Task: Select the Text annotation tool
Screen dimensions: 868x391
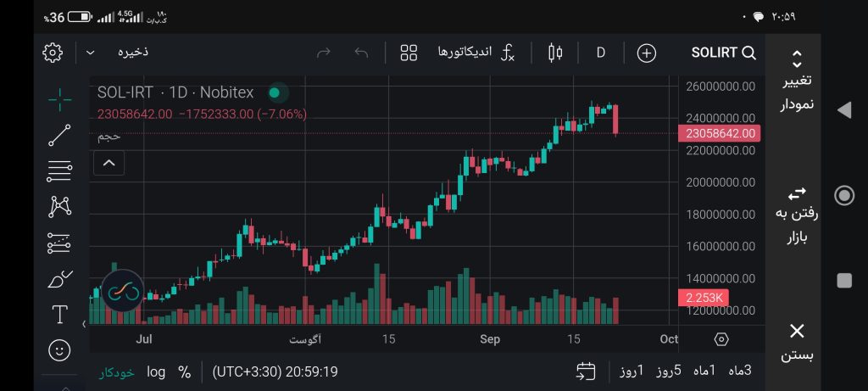Action: click(60, 315)
